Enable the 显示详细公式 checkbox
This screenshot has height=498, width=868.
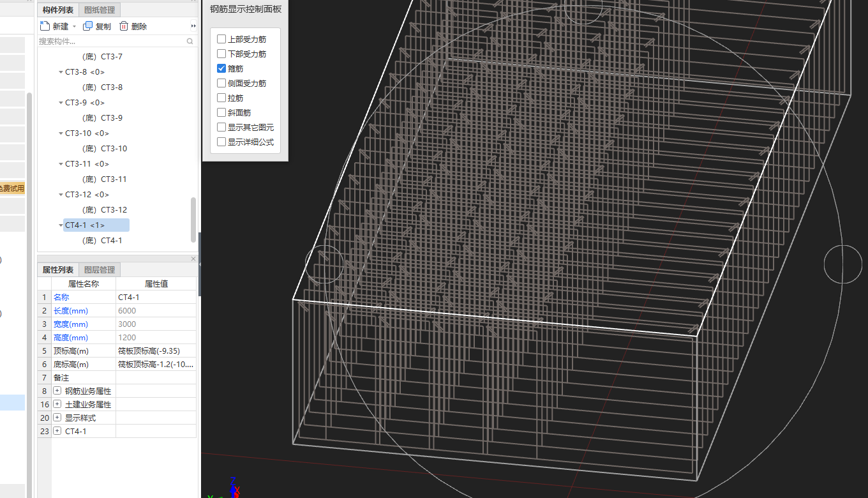221,142
